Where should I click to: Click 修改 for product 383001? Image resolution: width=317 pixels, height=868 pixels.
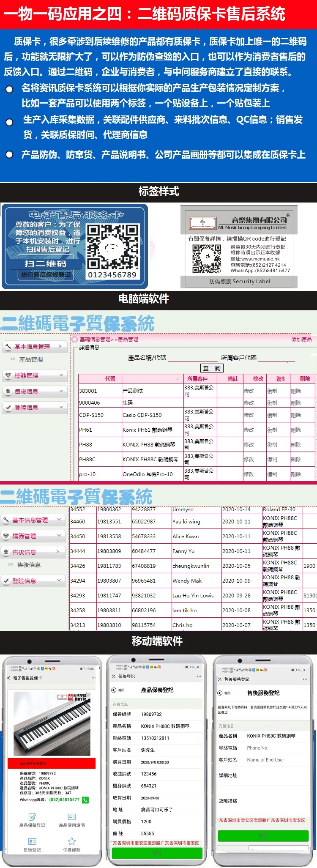[249, 391]
